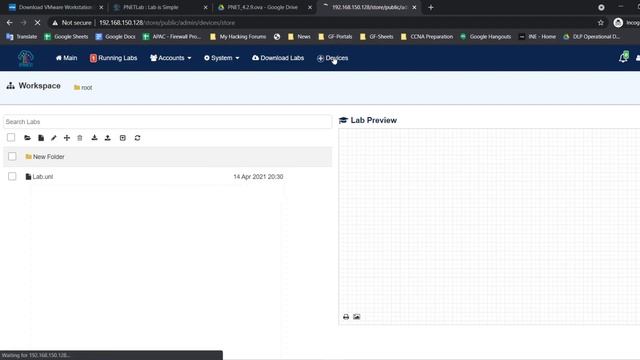
Task: Switch to Download VMware Workstation tab
Action: tap(55, 7)
